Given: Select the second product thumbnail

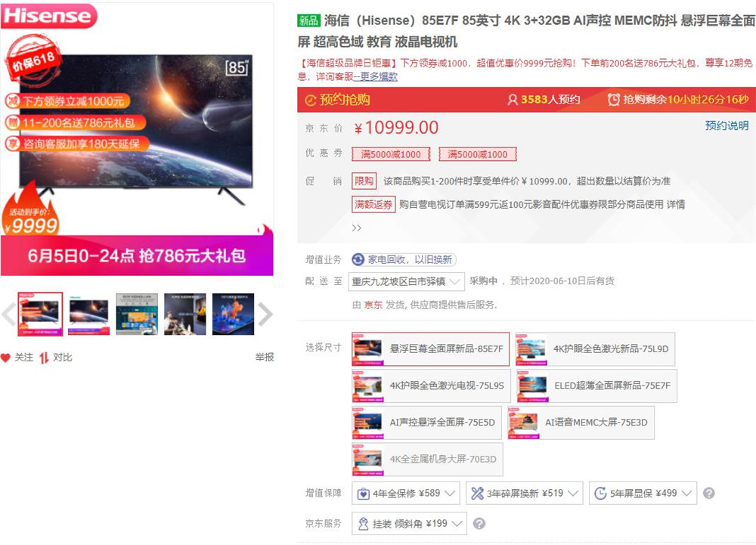Looking at the screenshot, I should tap(88, 314).
